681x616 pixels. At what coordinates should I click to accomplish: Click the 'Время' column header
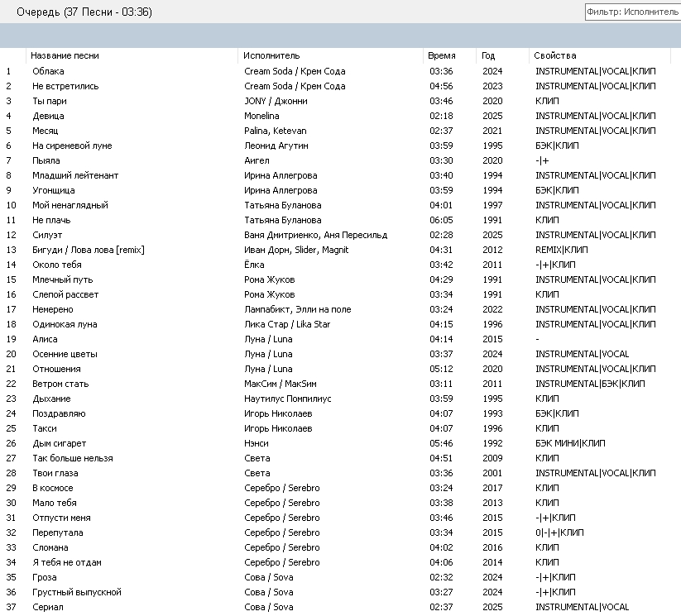[441, 55]
